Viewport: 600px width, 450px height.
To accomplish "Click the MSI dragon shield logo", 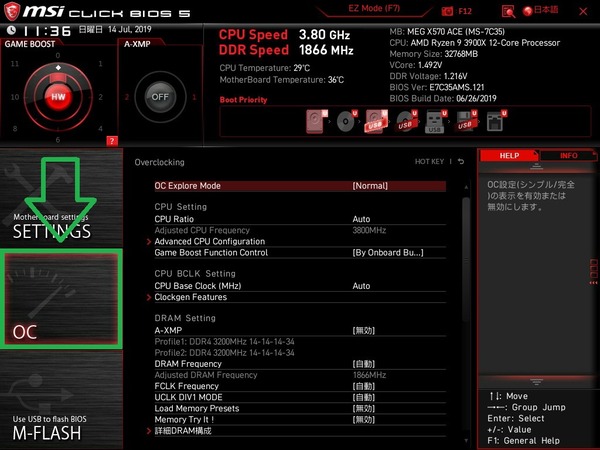I will pyautogui.click(x=11, y=11).
